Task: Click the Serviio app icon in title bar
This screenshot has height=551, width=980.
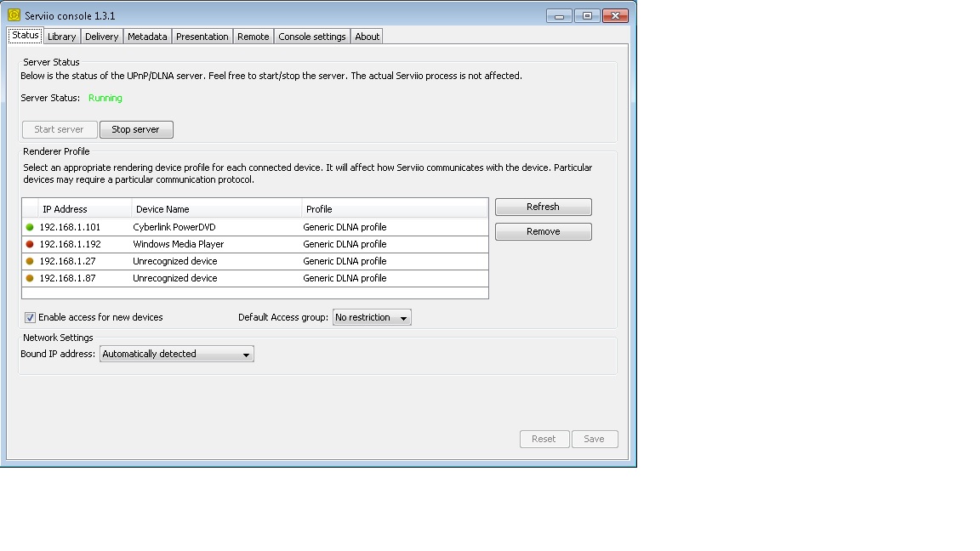Action: [x=14, y=14]
